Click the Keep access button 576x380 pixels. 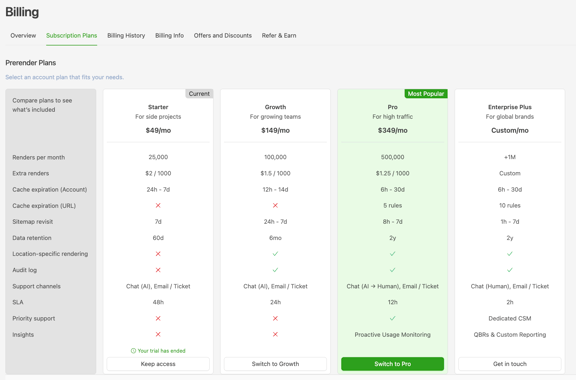158,364
